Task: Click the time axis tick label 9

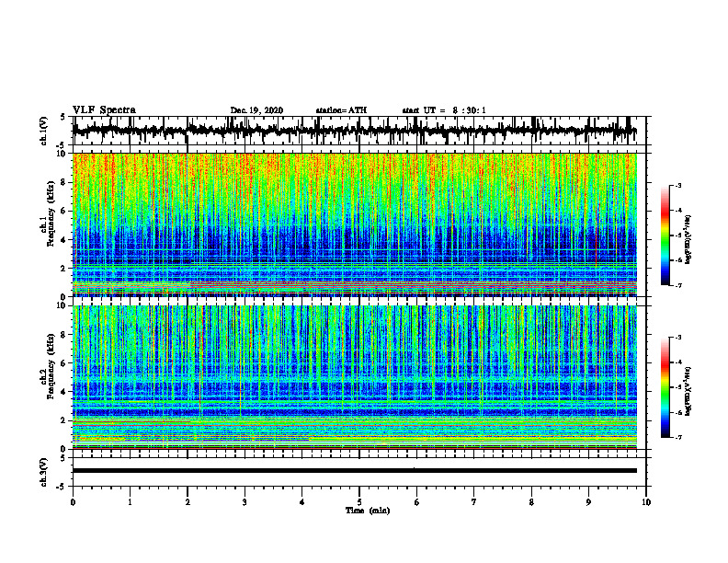Action: pyautogui.click(x=588, y=502)
